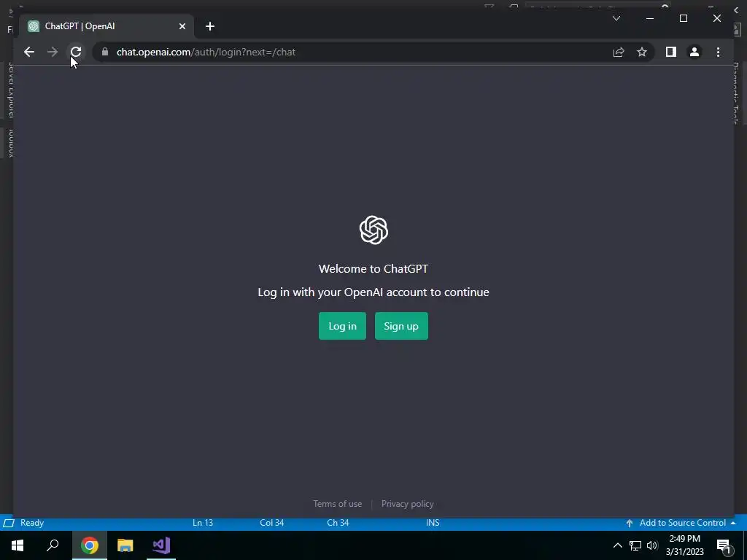Open Windows taskbar search

point(53,545)
